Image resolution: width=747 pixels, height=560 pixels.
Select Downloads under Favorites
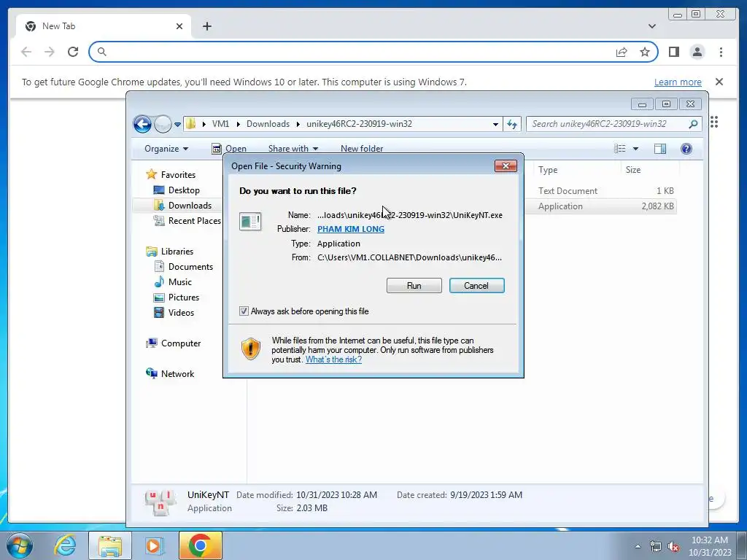(x=183, y=205)
